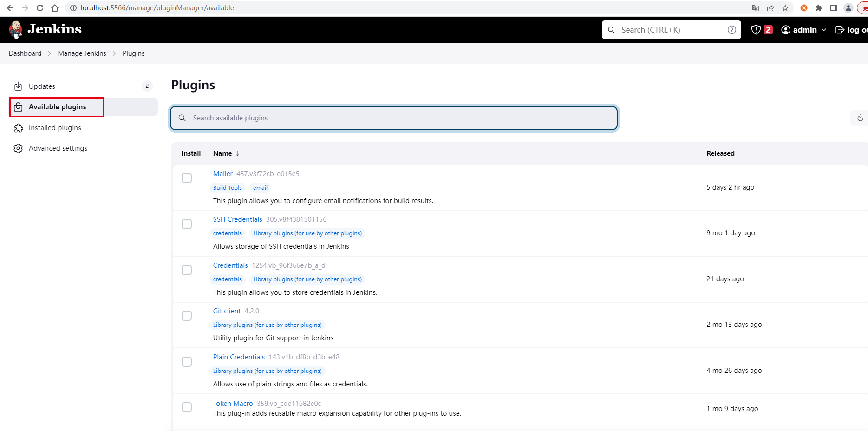The image size is (868, 431).
Task: Click the browser address bar URL
Action: (x=157, y=8)
